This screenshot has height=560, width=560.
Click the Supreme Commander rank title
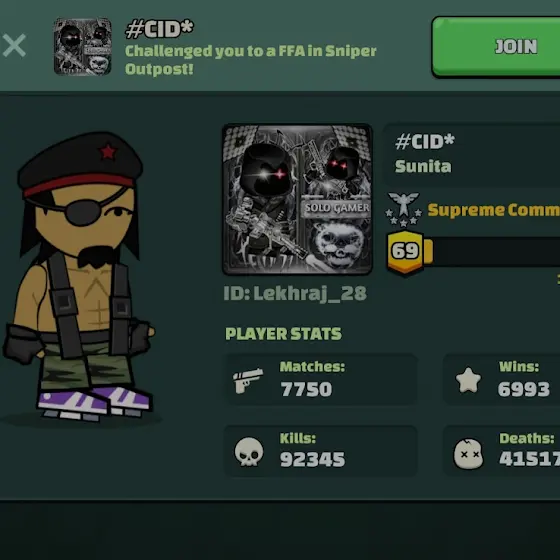[x=494, y=210]
